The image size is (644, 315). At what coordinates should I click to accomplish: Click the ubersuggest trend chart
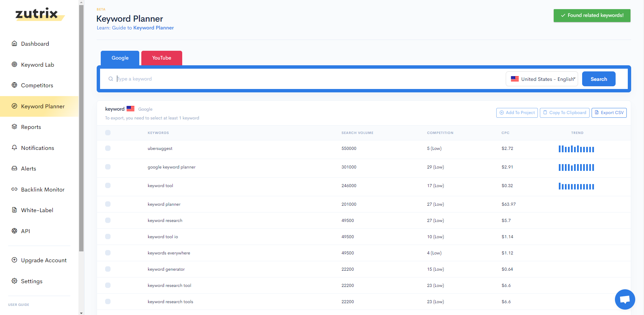coord(576,149)
